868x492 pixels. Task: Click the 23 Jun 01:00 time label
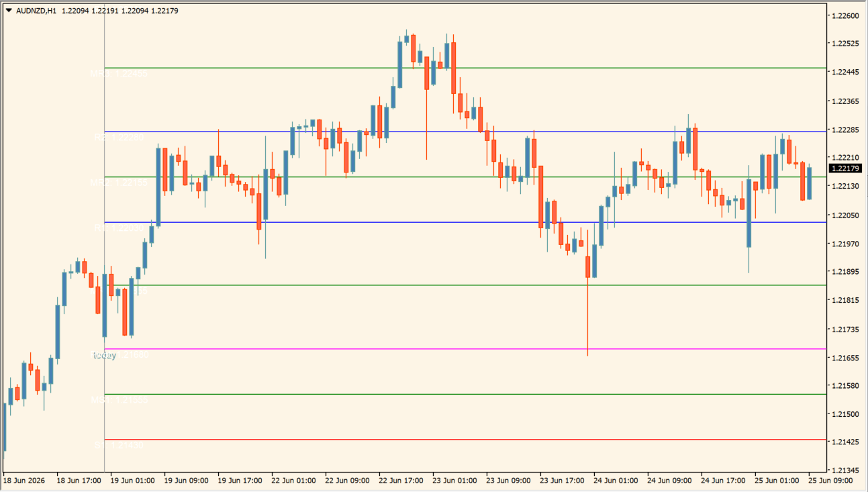coord(454,481)
